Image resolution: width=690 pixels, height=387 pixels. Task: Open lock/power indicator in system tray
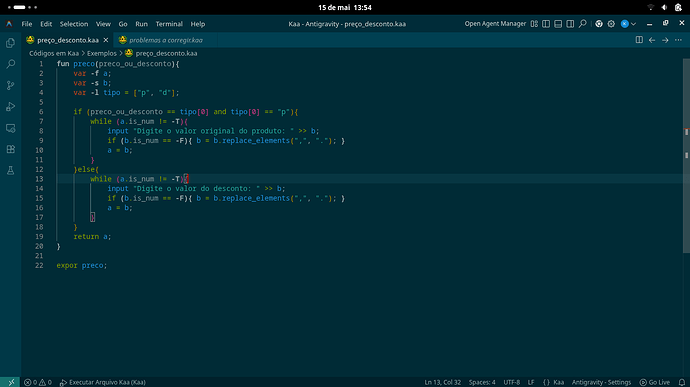[678, 7]
